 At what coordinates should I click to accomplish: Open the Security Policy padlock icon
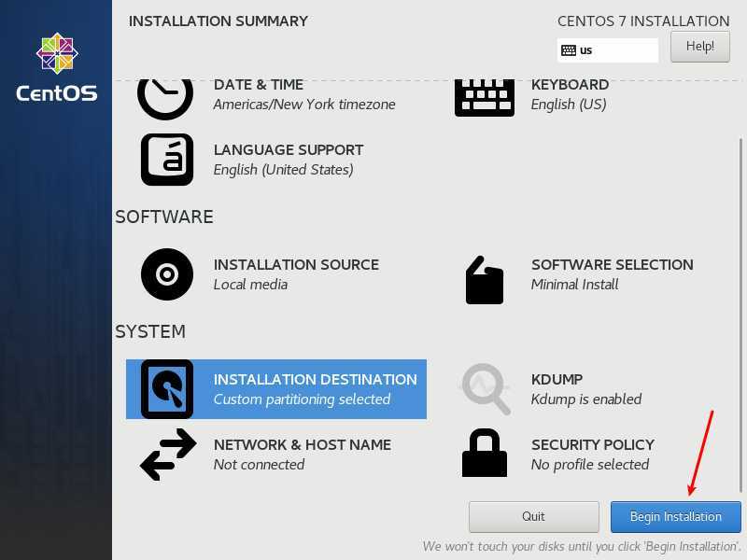[x=485, y=453]
